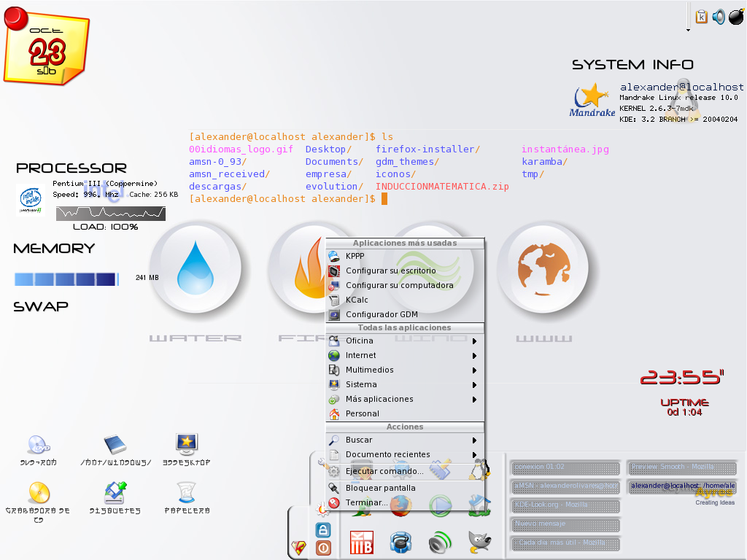Open Configurar su computadora entry
Viewport: 747px width, 560px height.
click(405, 285)
